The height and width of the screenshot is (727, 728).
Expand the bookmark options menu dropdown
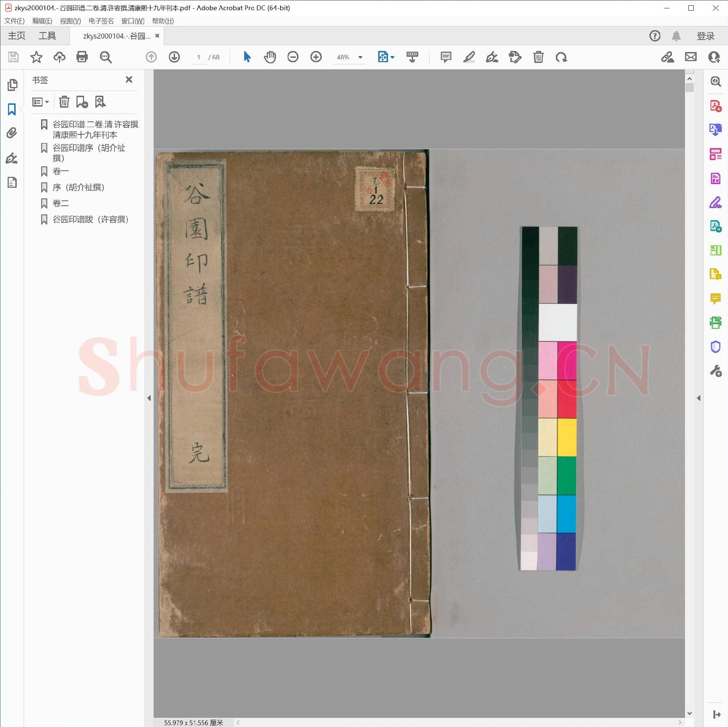(40, 102)
